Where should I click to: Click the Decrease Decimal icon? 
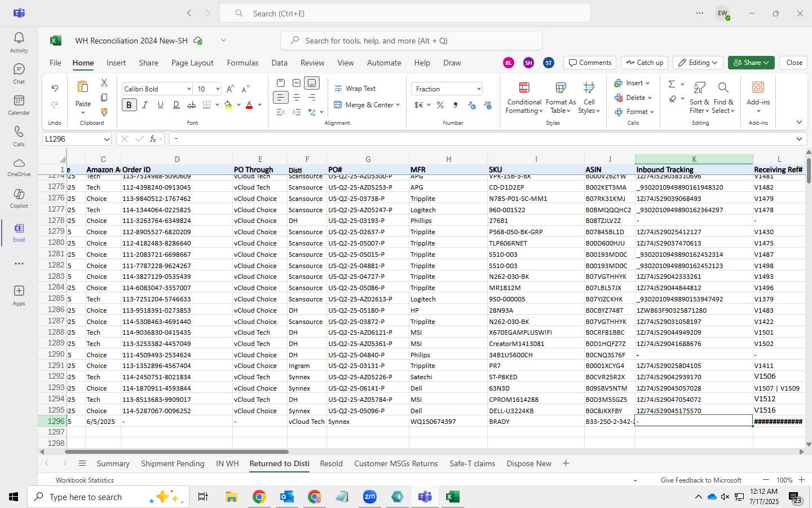(488, 105)
